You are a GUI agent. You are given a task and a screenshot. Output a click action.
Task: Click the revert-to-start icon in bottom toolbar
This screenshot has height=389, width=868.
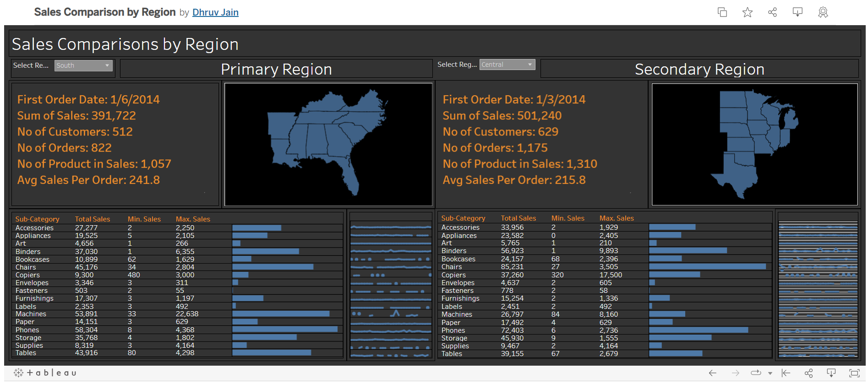click(x=786, y=373)
